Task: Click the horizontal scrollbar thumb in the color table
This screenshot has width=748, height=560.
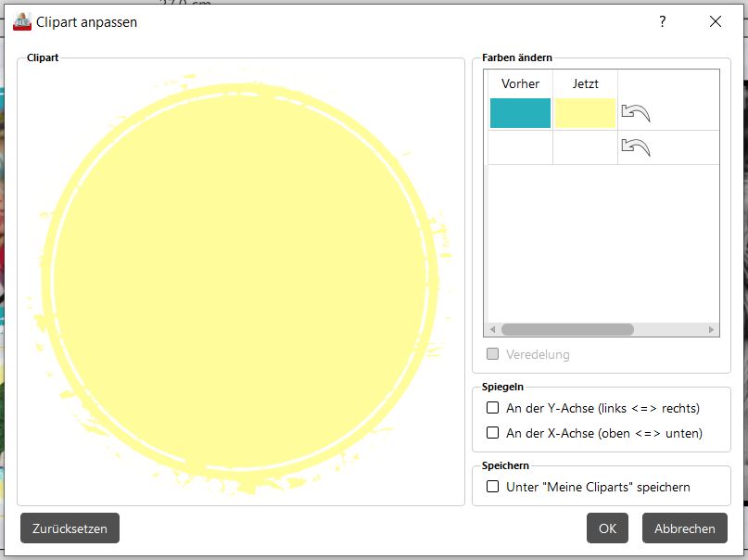Action: (567, 330)
